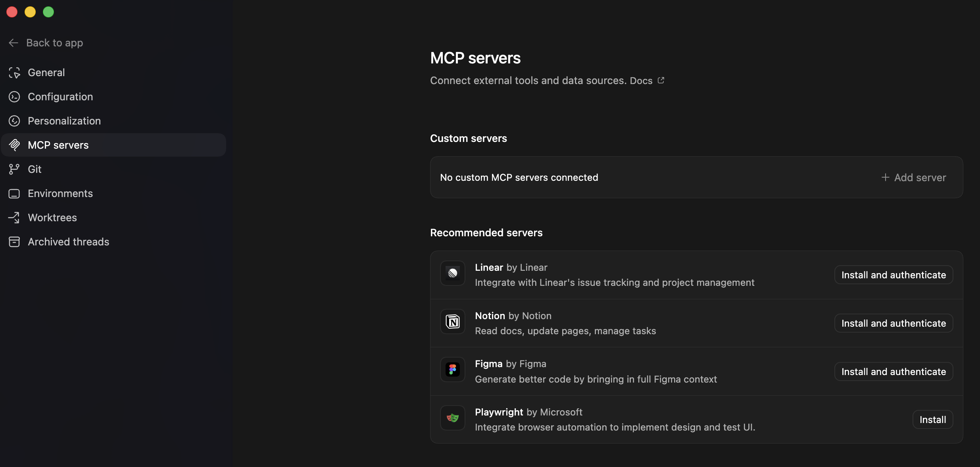This screenshot has width=980, height=467.
Task: Click the Archived threads sidebar icon
Action: point(14,242)
